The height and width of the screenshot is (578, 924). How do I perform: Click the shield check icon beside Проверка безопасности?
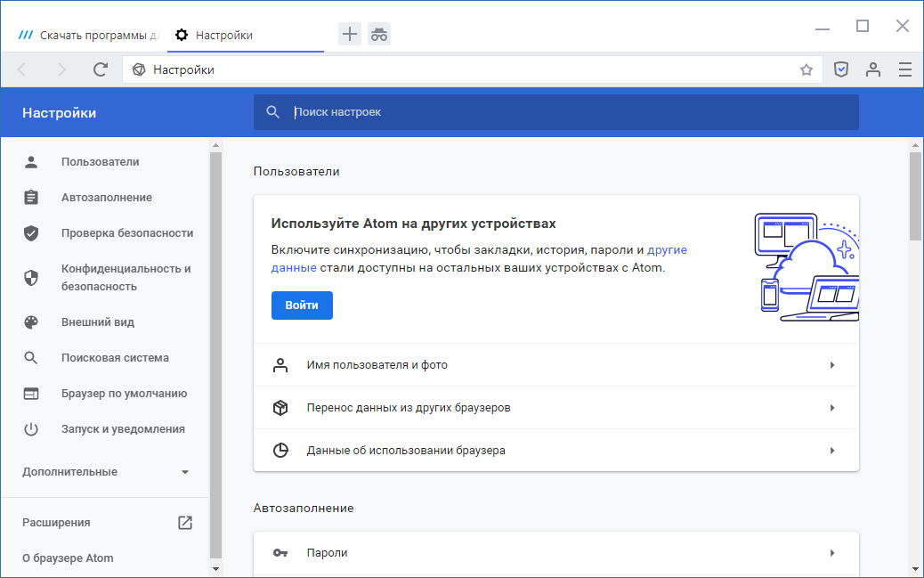click(31, 233)
